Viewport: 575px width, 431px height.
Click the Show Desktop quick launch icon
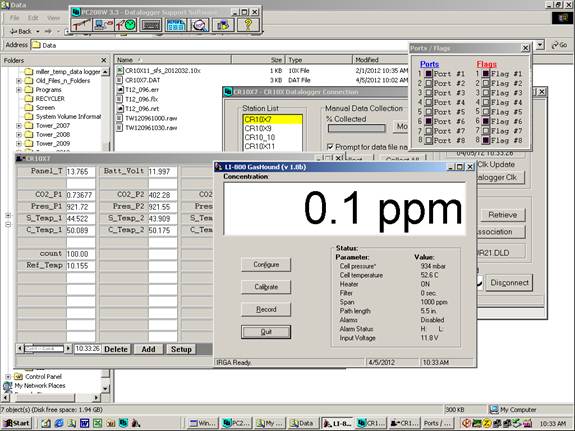point(46,423)
